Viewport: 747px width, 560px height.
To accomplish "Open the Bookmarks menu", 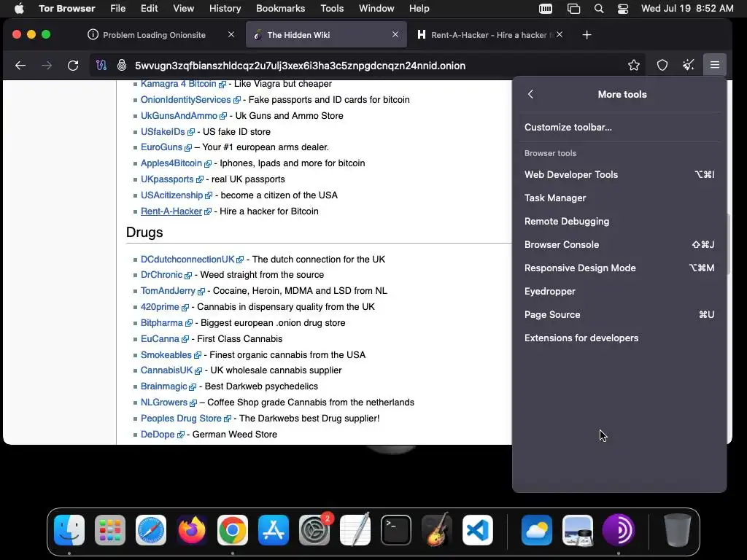I will pyautogui.click(x=281, y=9).
